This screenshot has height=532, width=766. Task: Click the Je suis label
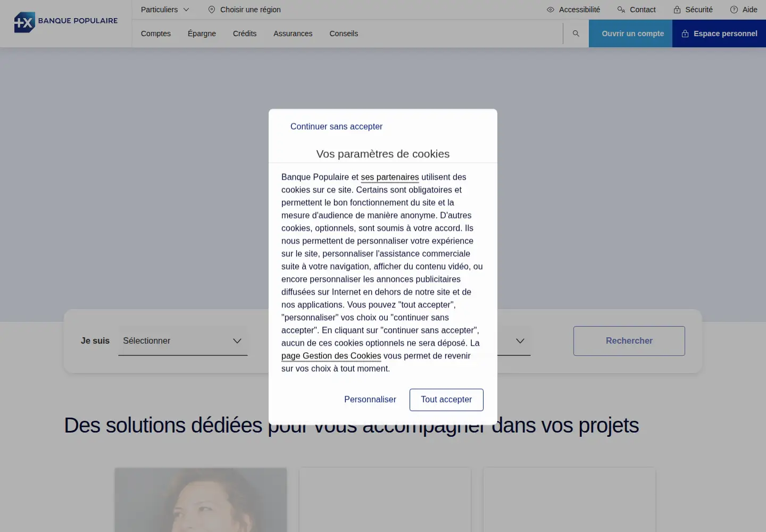pos(95,341)
